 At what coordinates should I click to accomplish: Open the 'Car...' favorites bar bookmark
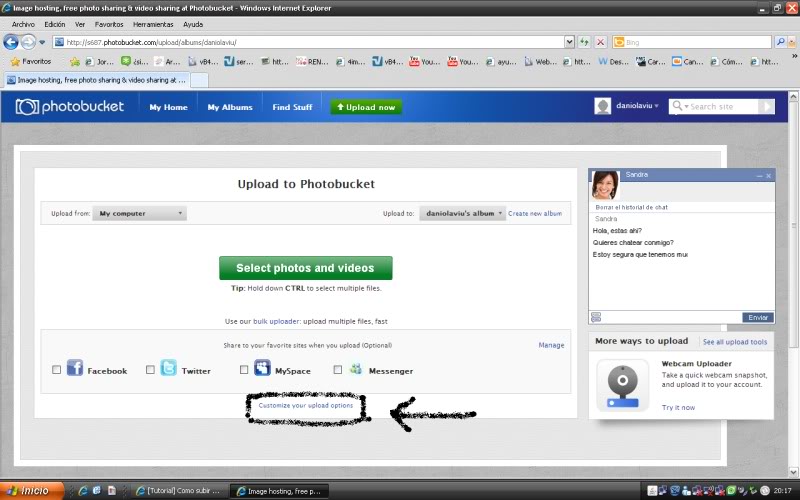[651, 62]
